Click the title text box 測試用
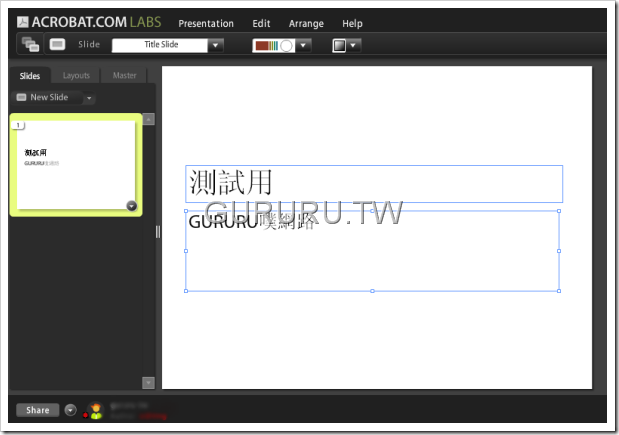 pos(374,184)
